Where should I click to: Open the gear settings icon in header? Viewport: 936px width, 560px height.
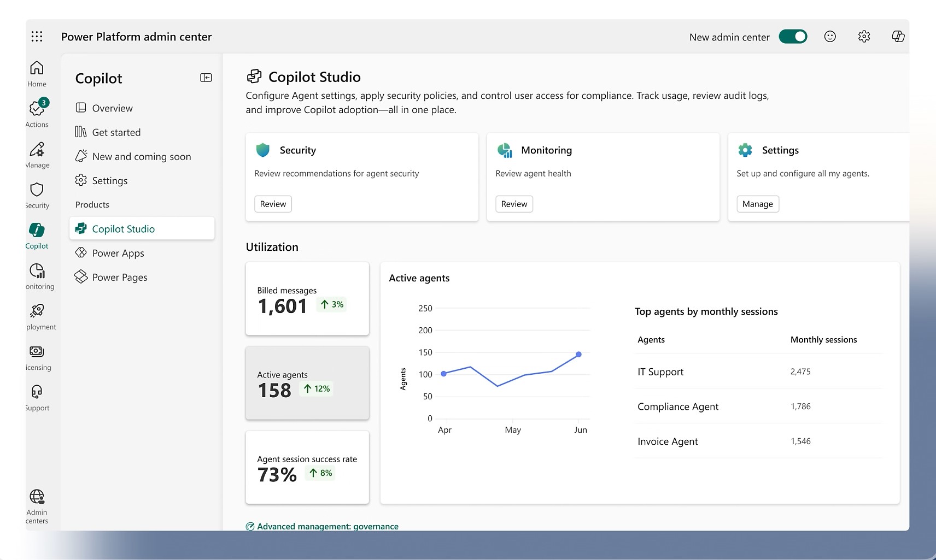tap(864, 37)
